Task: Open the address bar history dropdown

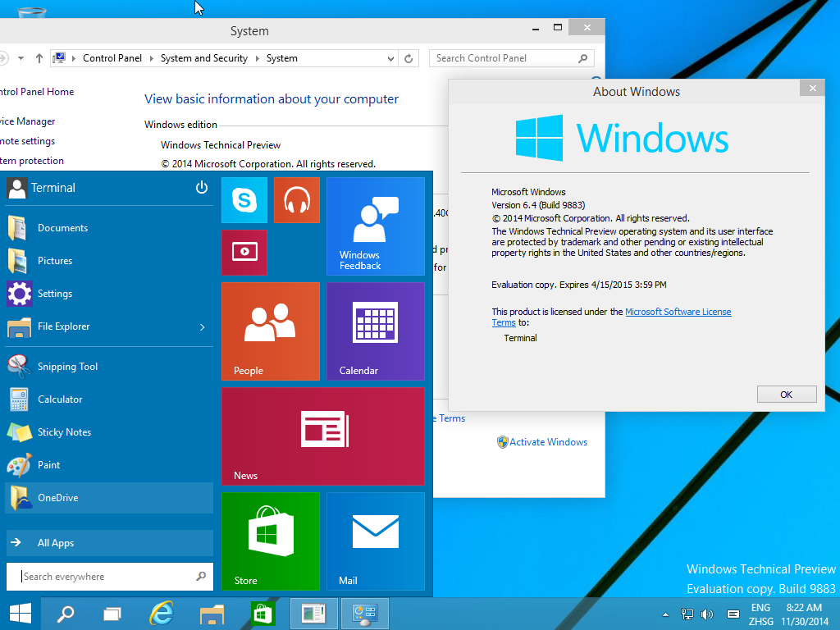Action: 391,58
